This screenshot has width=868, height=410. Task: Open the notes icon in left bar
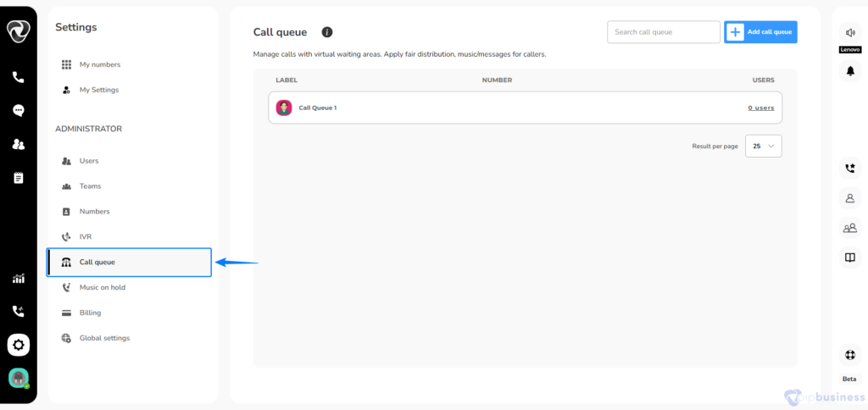click(19, 178)
